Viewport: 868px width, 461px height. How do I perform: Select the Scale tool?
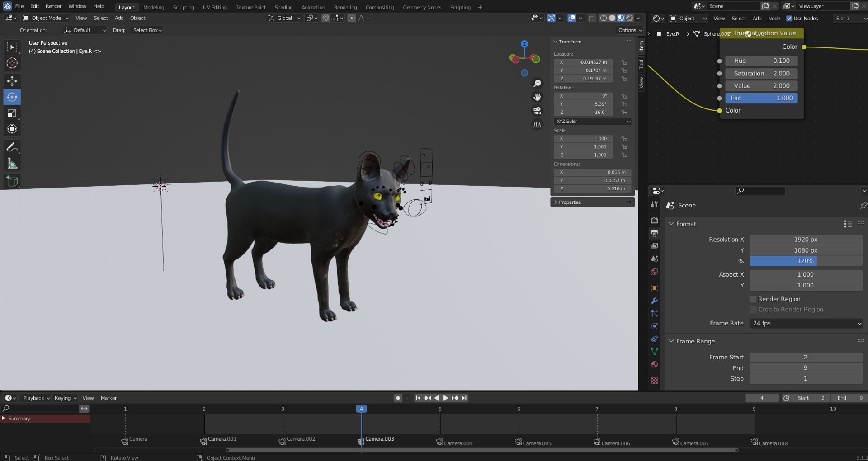pos(12,113)
